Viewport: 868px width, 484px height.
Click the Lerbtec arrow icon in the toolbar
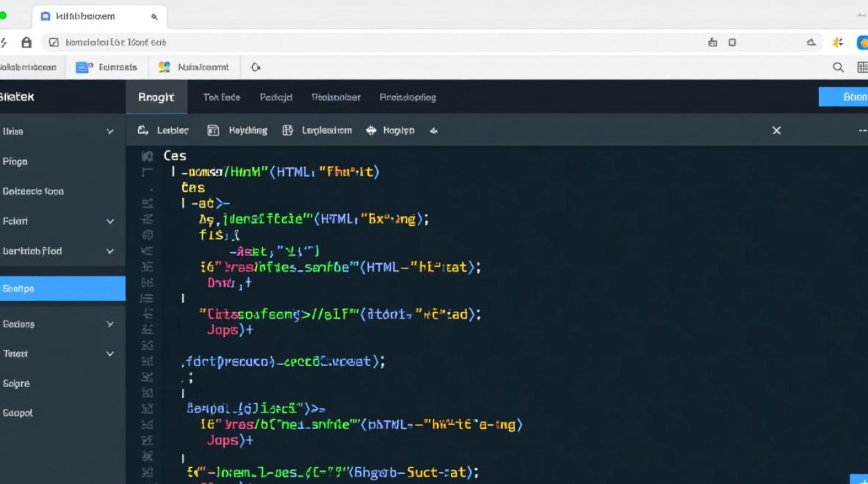pos(143,130)
